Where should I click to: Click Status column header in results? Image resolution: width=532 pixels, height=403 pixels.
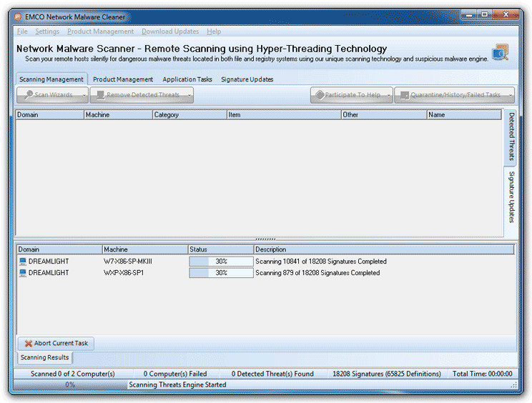(x=221, y=249)
